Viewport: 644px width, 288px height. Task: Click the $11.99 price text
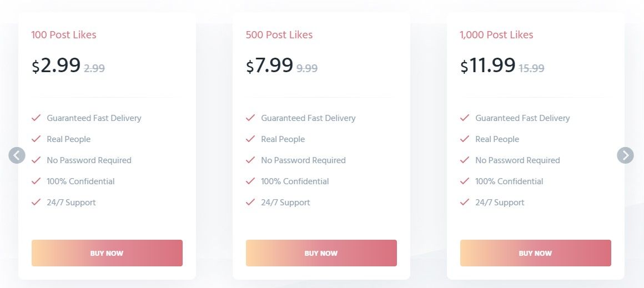(x=488, y=65)
